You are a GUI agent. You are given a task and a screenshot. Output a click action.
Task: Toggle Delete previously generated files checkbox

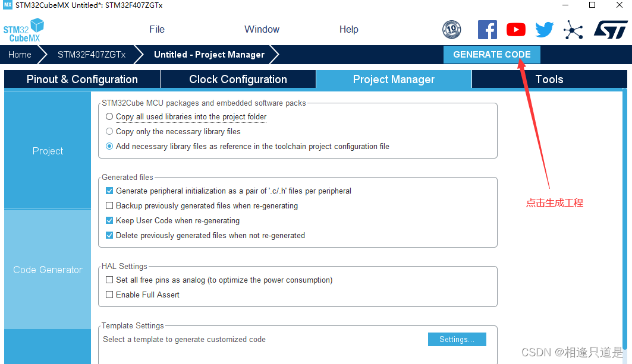[x=109, y=236]
